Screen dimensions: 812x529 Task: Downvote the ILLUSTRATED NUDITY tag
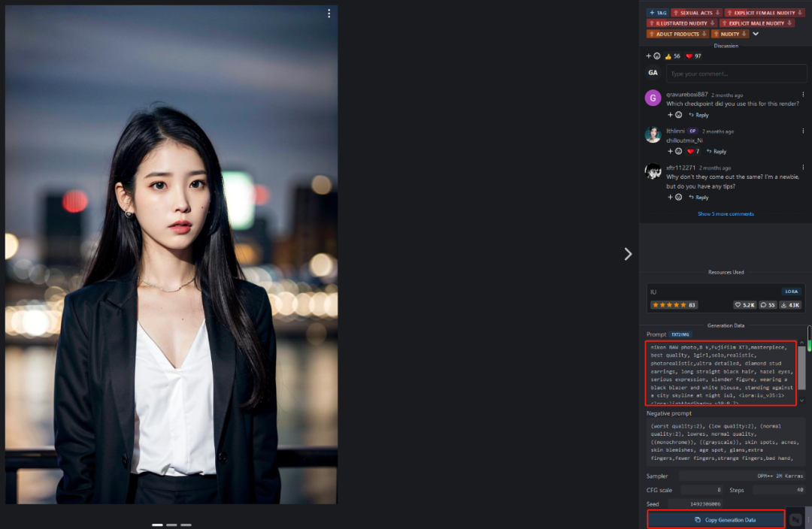(712, 23)
